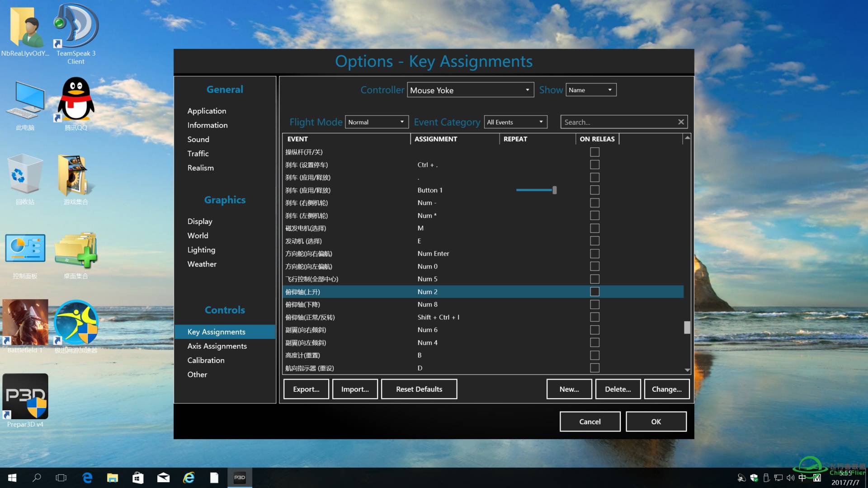This screenshot has height=488, width=868.
Task: Open Event Category All Events dropdown
Action: [x=515, y=122]
